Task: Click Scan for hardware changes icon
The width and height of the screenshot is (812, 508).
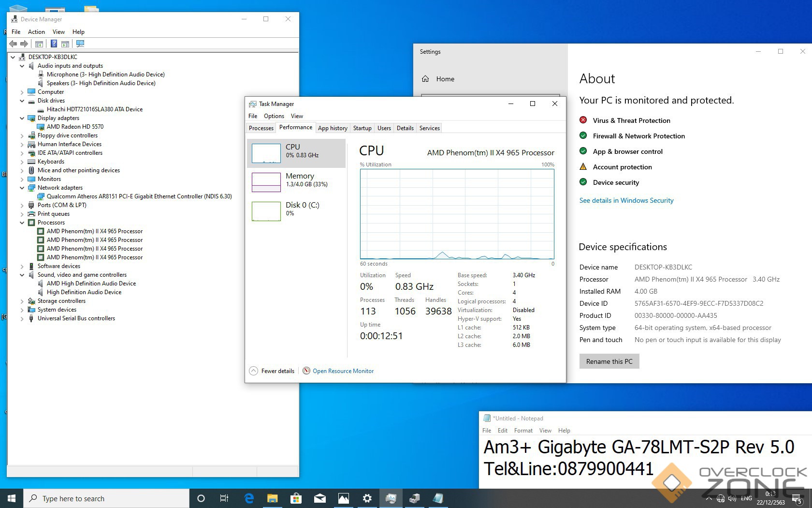Action: (x=80, y=44)
